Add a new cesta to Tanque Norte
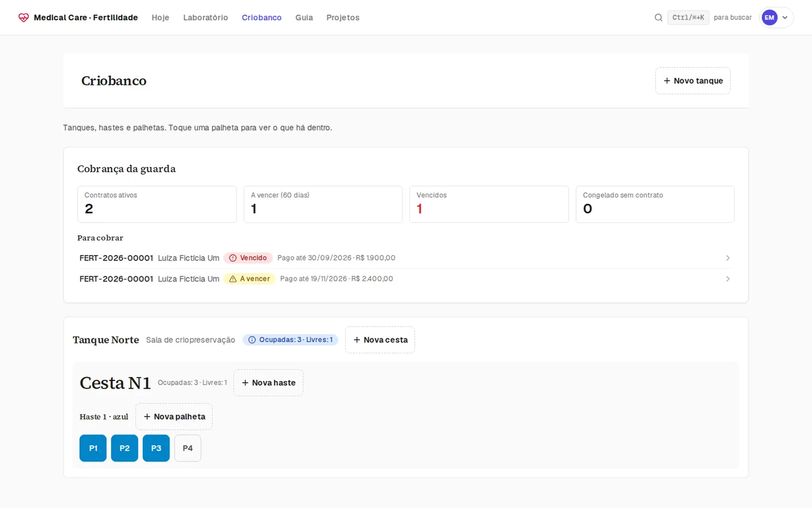The image size is (812, 508). point(380,340)
